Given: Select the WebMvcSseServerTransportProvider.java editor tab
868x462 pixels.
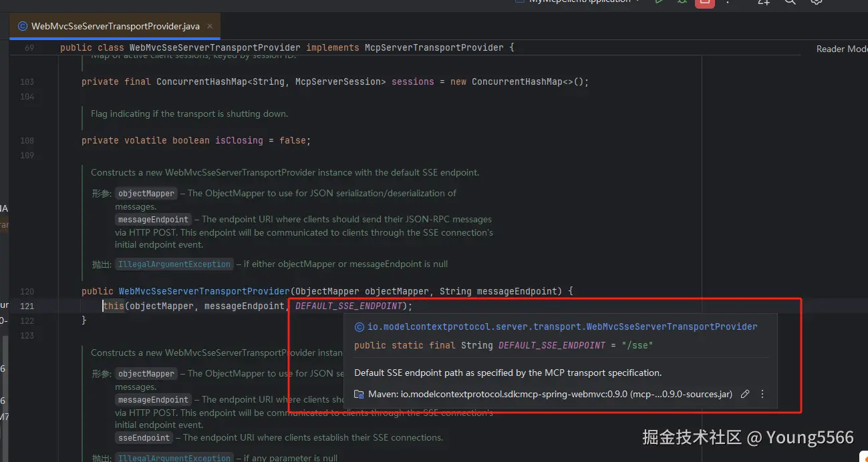Looking at the screenshot, I should click(x=116, y=27).
